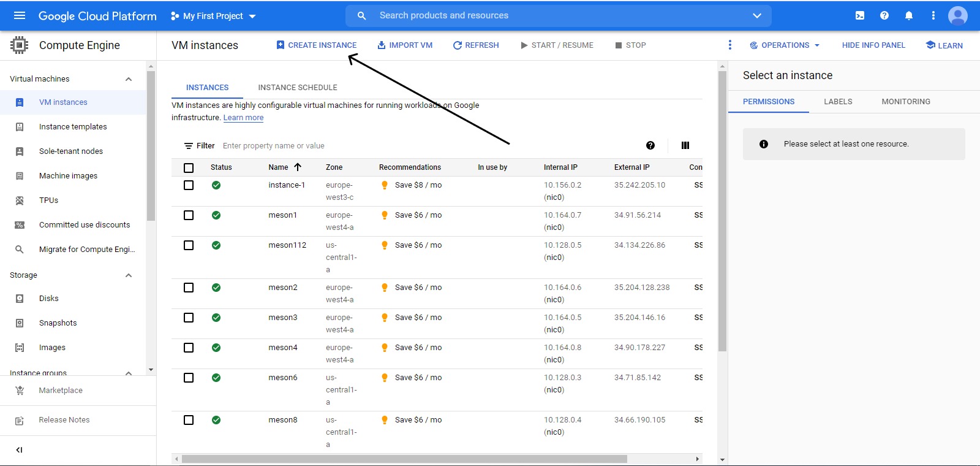Image resolution: width=980 pixels, height=466 pixels.
Task: Expand the search bar dropdown arrow
Action: click(x=757, y=15)
